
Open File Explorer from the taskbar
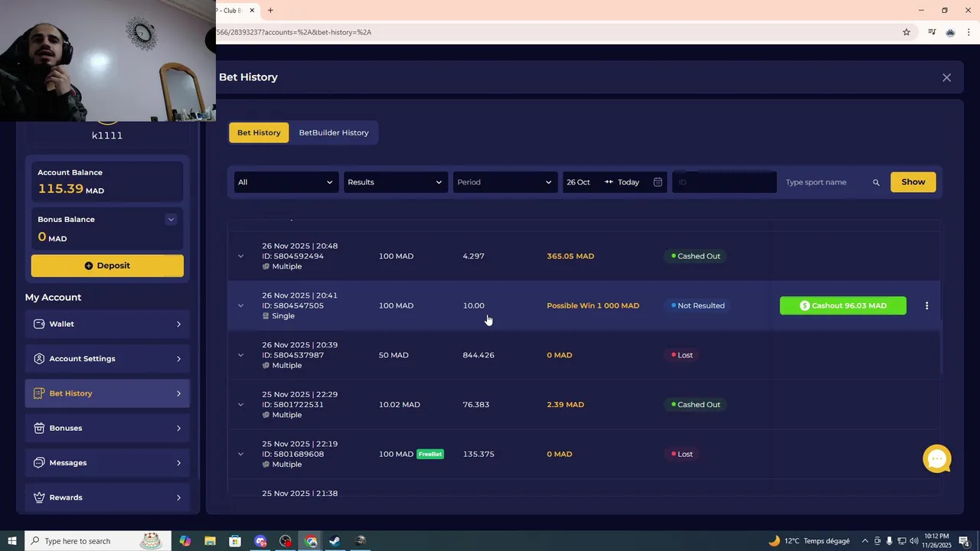(210, 541)
